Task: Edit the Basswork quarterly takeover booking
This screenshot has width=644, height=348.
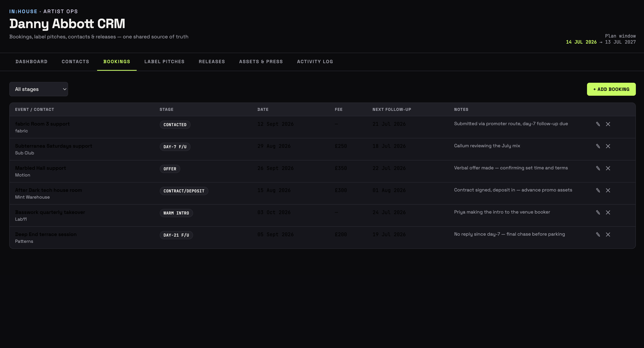Action: pos(598,212)
